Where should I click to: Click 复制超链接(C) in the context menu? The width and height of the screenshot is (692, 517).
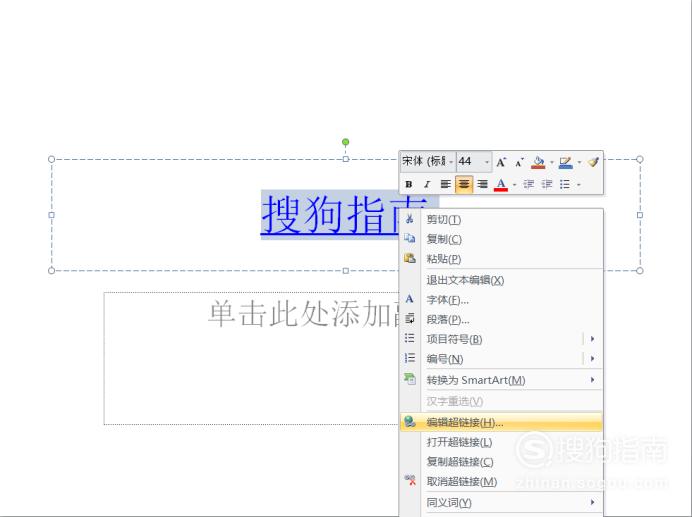(501, 462)
